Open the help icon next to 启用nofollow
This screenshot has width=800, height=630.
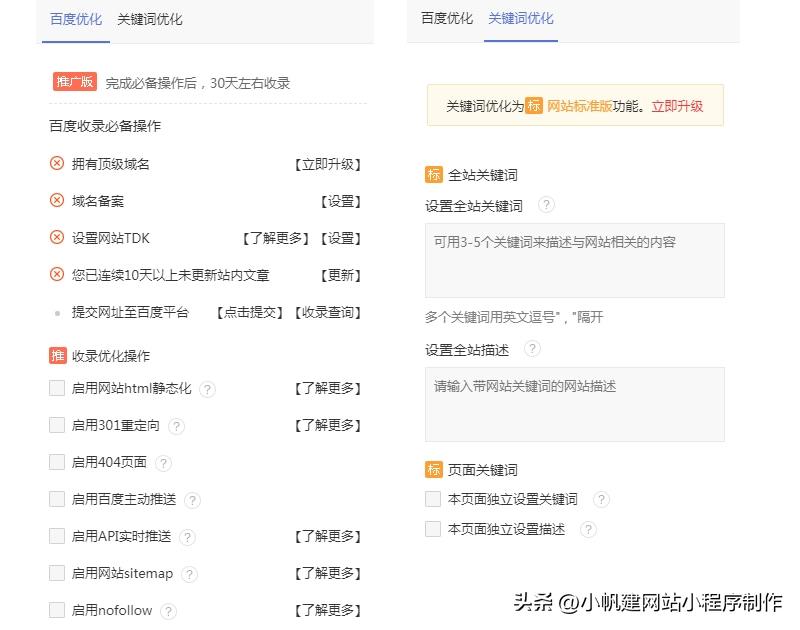(x=169, y=610)
